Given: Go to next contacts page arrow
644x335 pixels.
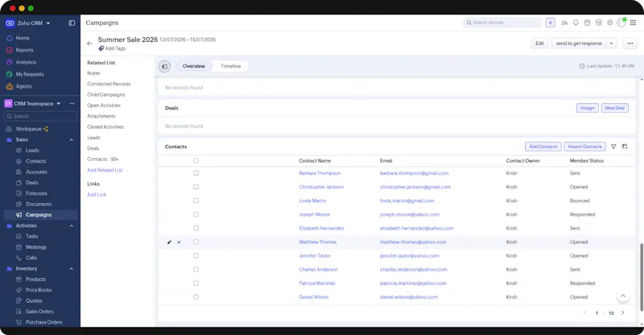Looking at the screenshot, I should (x=622, y=312).
